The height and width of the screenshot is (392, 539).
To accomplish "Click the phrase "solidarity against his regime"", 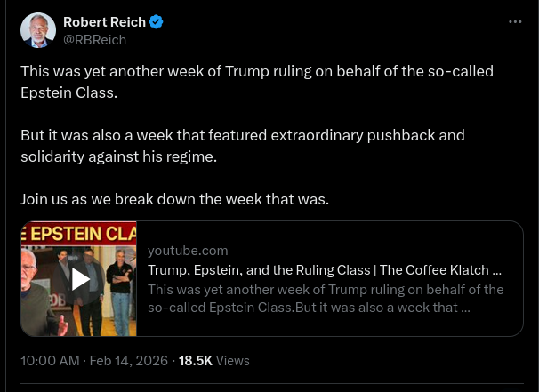I will tap(118, 156).
